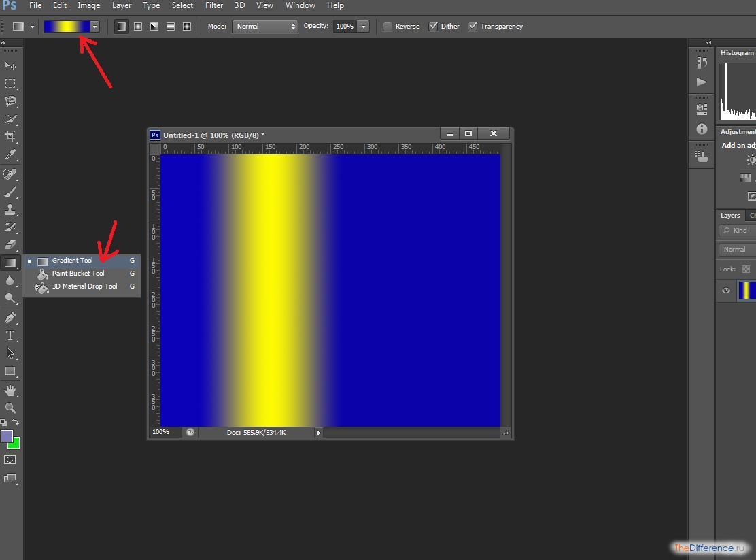The height and width of the screenshot is (560, 756).
Task: Open the Window menu
Action: click(x=300, y=5)
